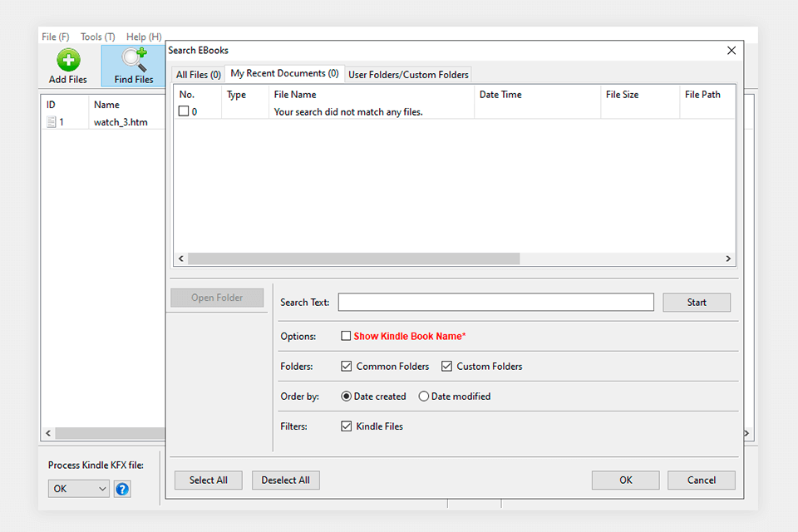Uncheck the Custom Folders checkbox
Image resolution: width=798 pixels, height=532 pixels.
pyautogui.click(x=447, y=367)
